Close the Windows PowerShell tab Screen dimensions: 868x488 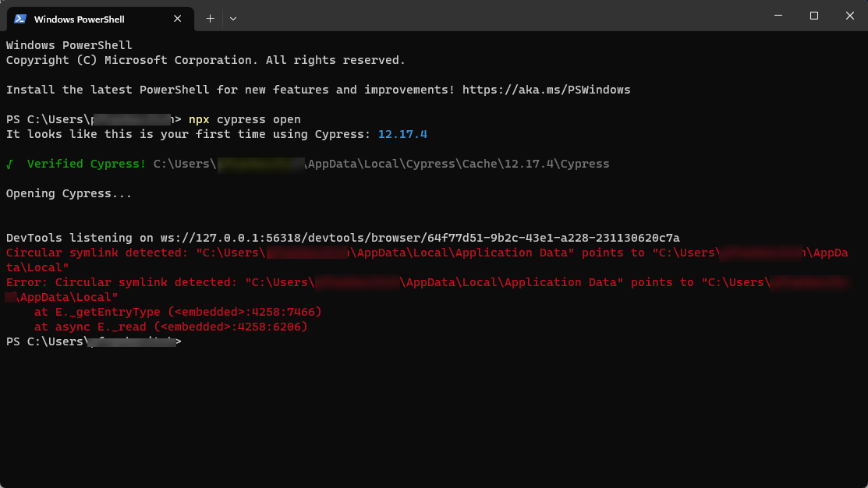(177, 19)
